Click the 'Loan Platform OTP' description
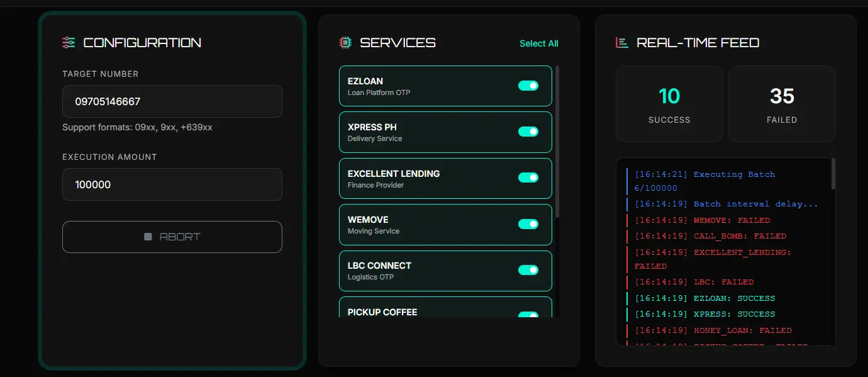 pyautogui.click(x=379, y=93)
